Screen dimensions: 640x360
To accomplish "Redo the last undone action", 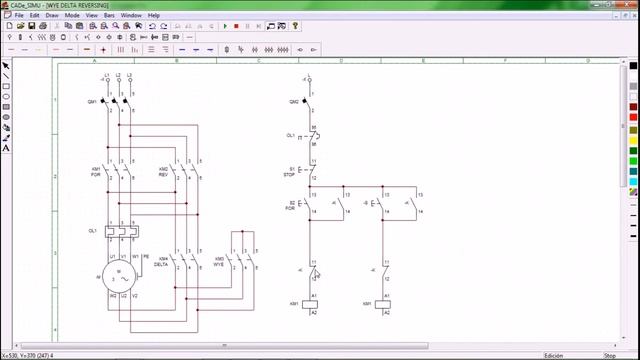I will (x=164, y=26).
